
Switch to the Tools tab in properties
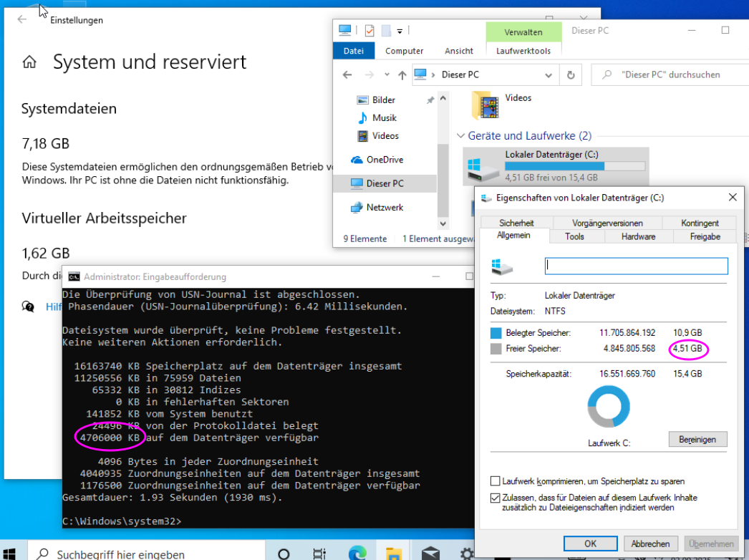(574, 236)
